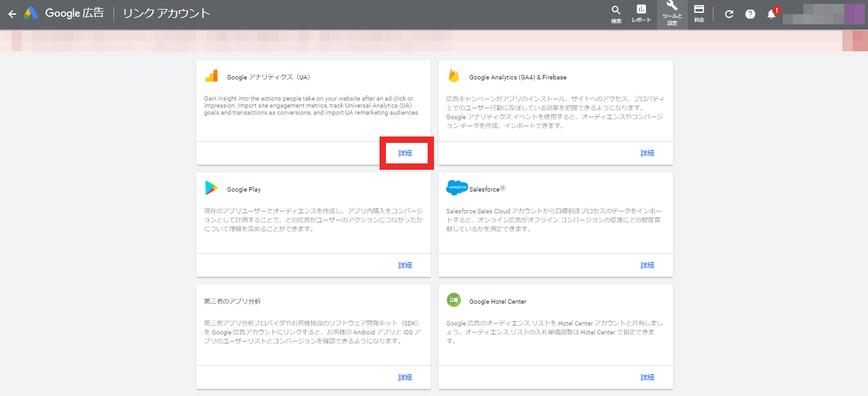Click the Google Hotel Center bed icon
The image size is (868, 396).
coord(454,300)
